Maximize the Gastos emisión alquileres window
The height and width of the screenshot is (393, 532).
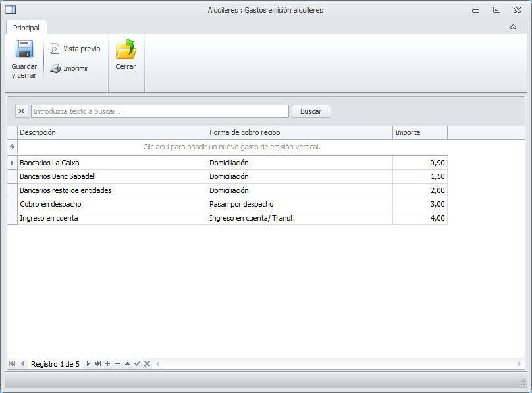pos(496,10)
